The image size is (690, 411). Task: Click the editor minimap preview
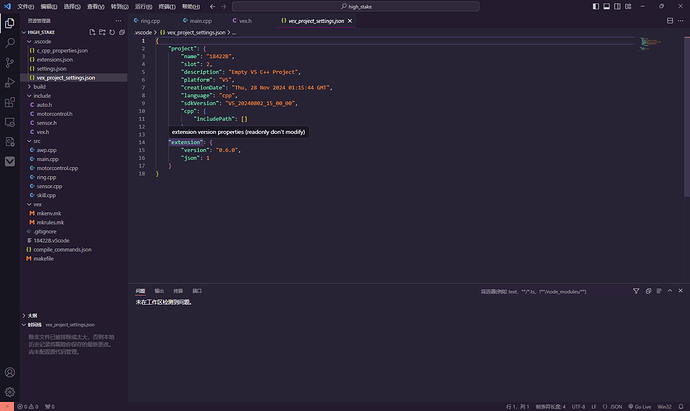pos(650,43)
